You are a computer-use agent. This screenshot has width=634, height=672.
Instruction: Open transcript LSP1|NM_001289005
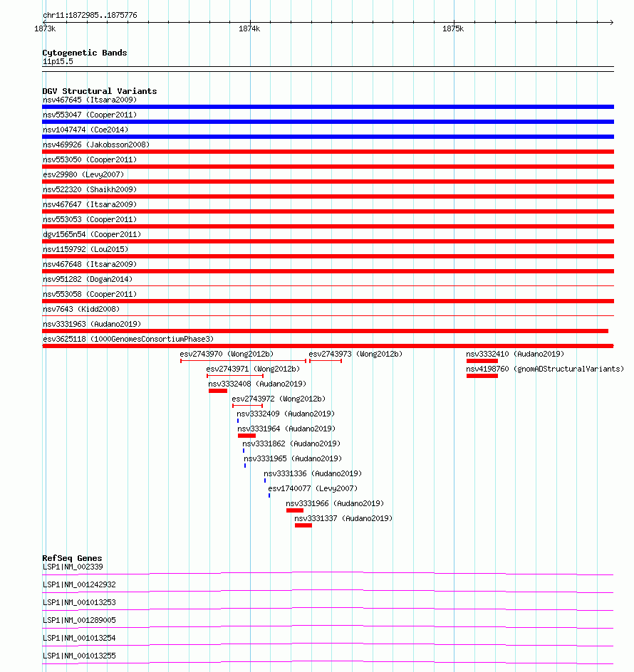[79, 620]
